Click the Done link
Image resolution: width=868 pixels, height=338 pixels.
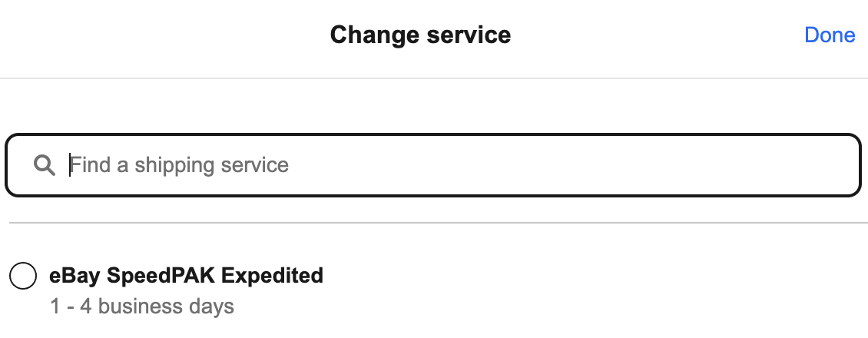(x=830, y=35)
